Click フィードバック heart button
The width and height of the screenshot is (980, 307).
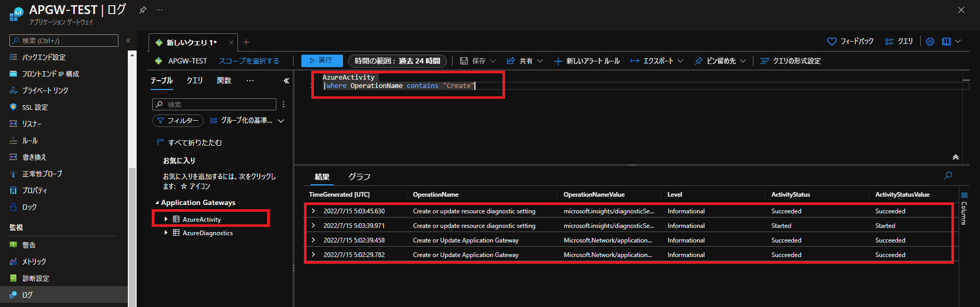[x=851, y=41]
